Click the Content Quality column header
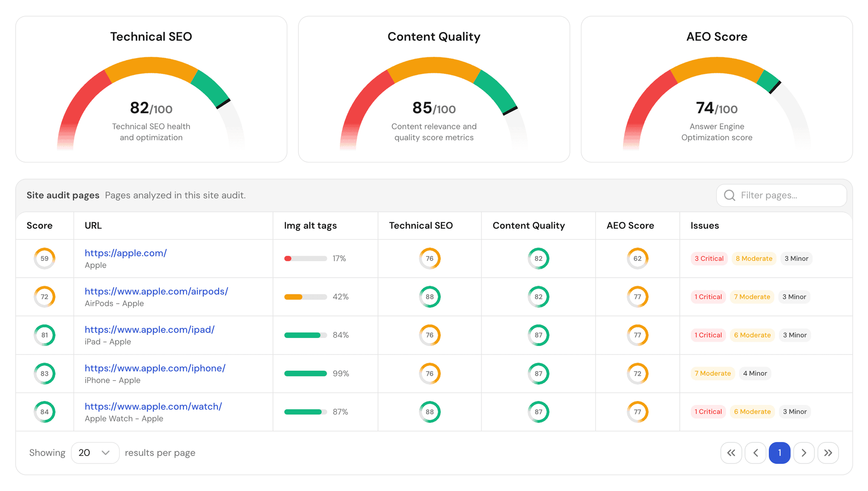This screenshot has width=868, height=491. click(529, 226)
